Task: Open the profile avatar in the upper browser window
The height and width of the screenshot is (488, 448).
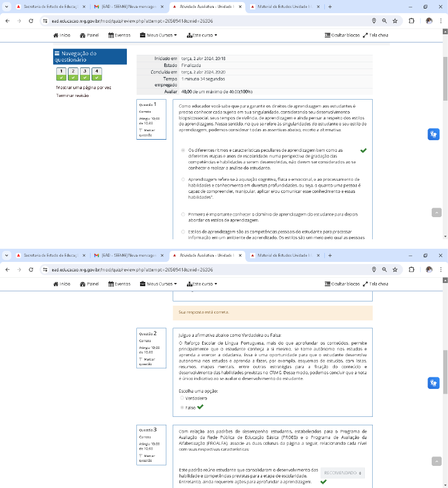Action: tap(429, 21)
